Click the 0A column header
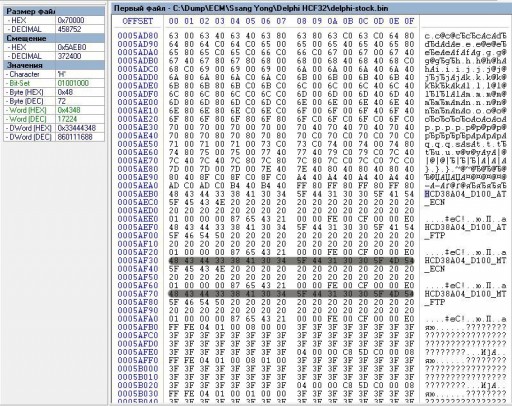 tap(332, 21)
